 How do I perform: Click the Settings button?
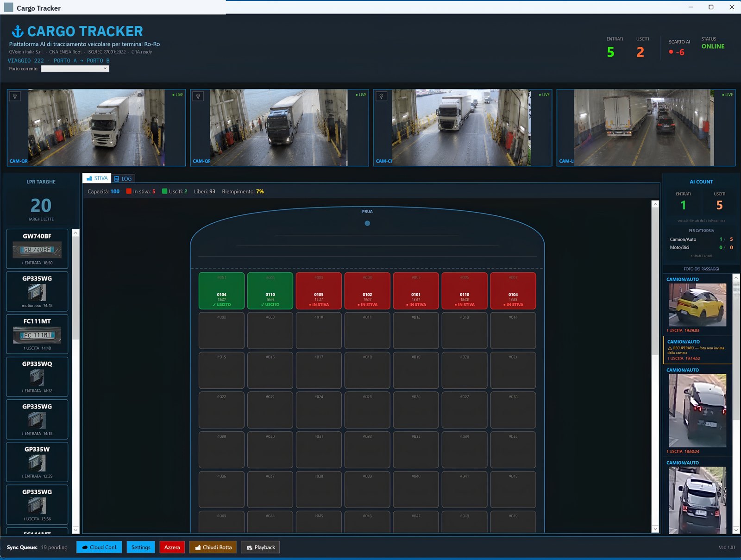pyautogui.click(x=141, y=547)
